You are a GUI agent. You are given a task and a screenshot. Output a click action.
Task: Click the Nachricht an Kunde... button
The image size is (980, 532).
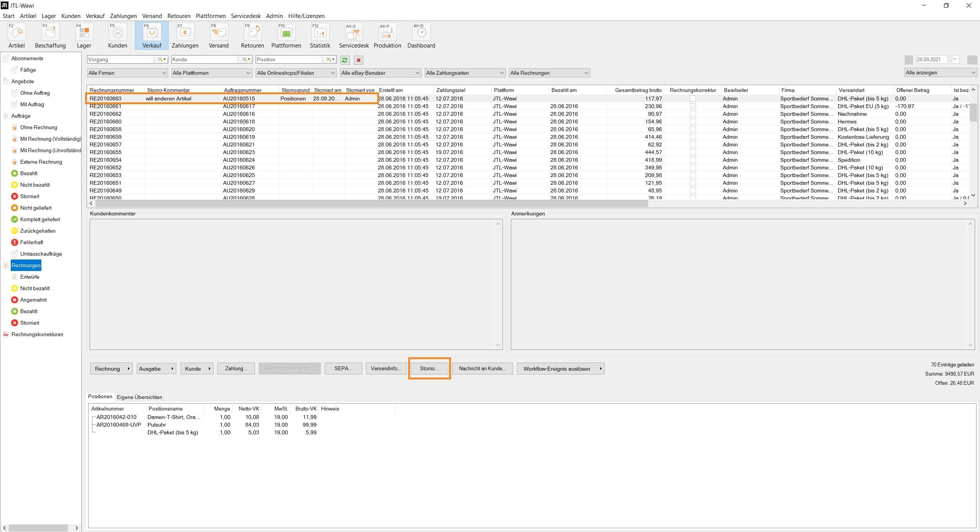(x=482, y=369)
